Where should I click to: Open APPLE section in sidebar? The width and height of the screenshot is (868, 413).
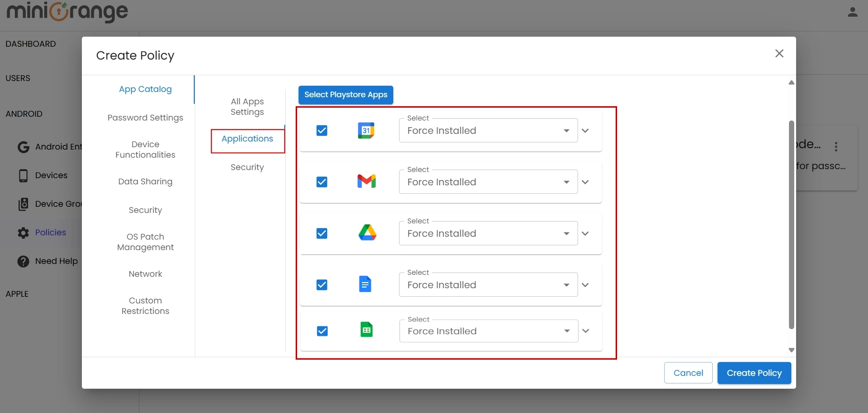coord(17,294)
